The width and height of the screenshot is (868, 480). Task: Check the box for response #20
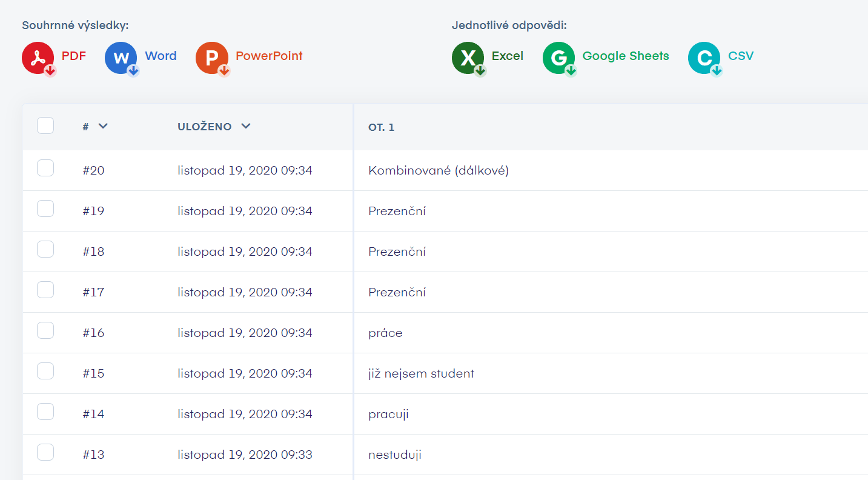[45, 168]
